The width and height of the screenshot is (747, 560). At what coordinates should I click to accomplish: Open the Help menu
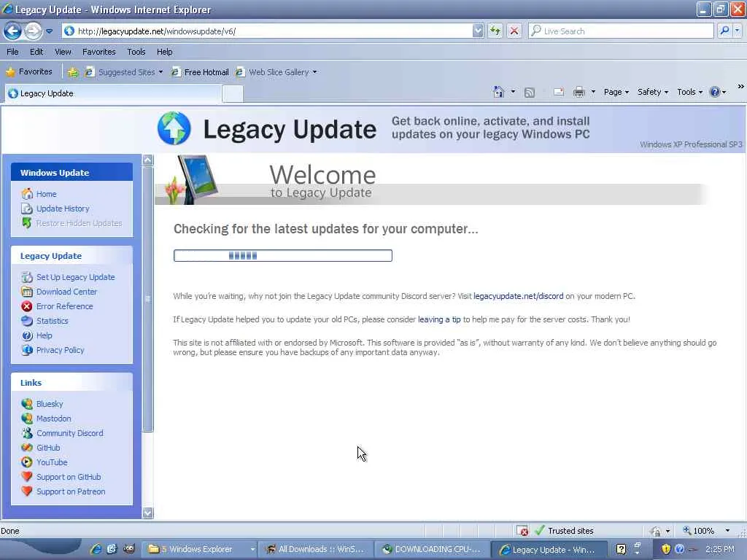[x=164, y=52]
